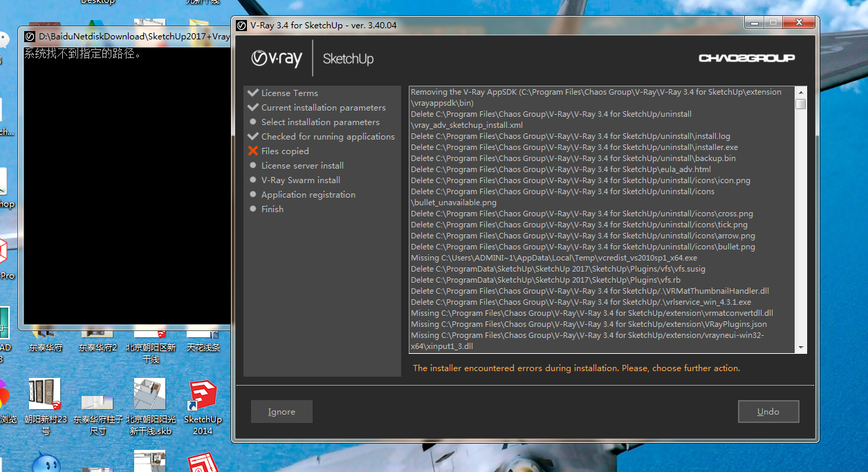Click the bullet beside Select installation parameters
868x472 pixels.
pyautogui.click(x=253, y=122)
